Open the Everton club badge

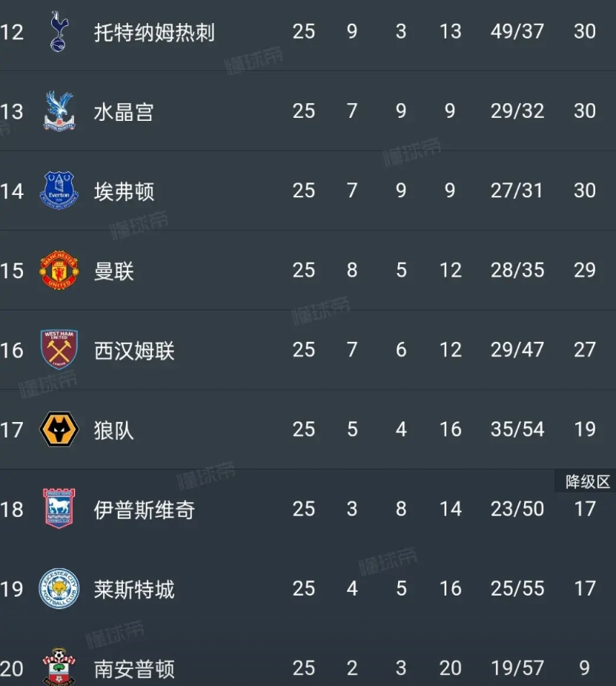coord(59,191)
